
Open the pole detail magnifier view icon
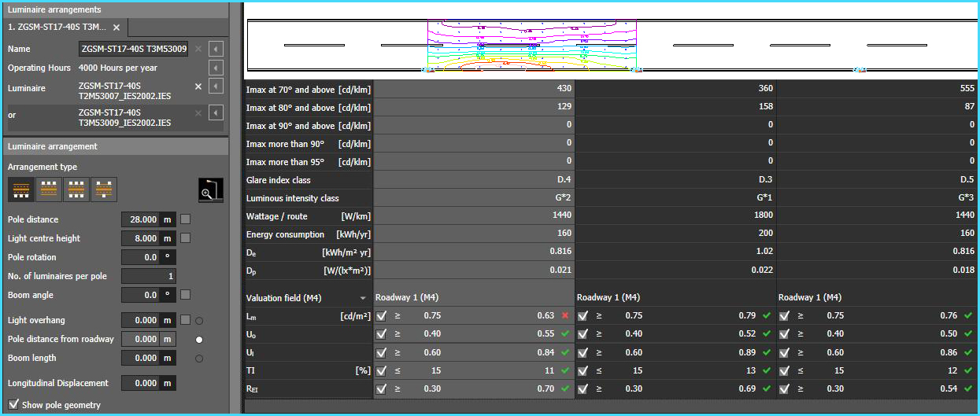pos(210,190)
